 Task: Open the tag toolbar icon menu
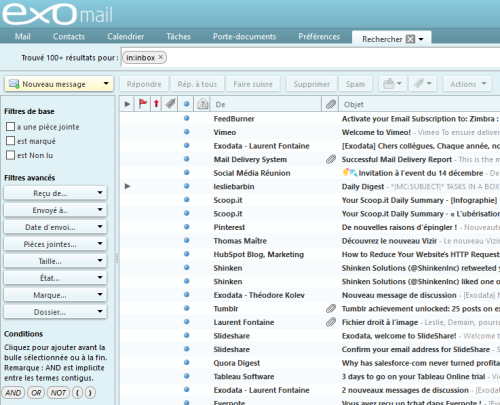tap(423, 84)
